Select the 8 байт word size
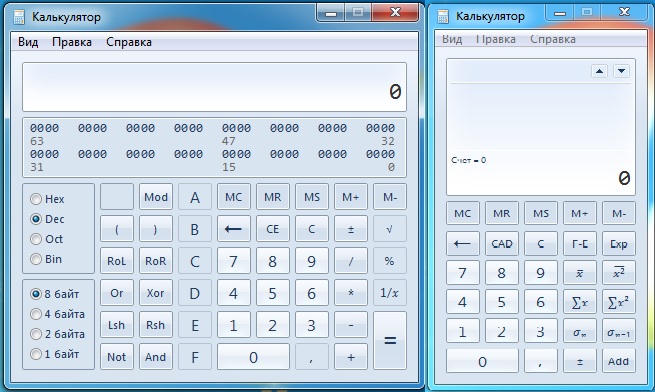The image size is (655, 392). [x=55, y=294]
